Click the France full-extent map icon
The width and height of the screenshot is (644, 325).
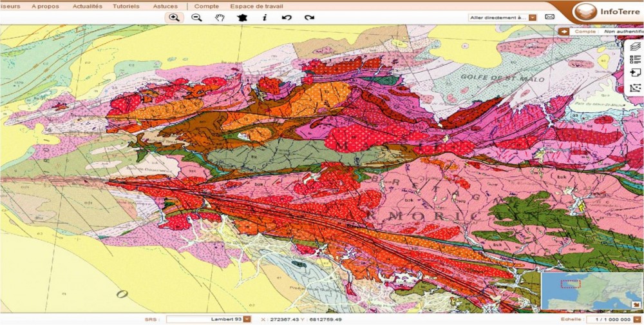click(242, 17)
